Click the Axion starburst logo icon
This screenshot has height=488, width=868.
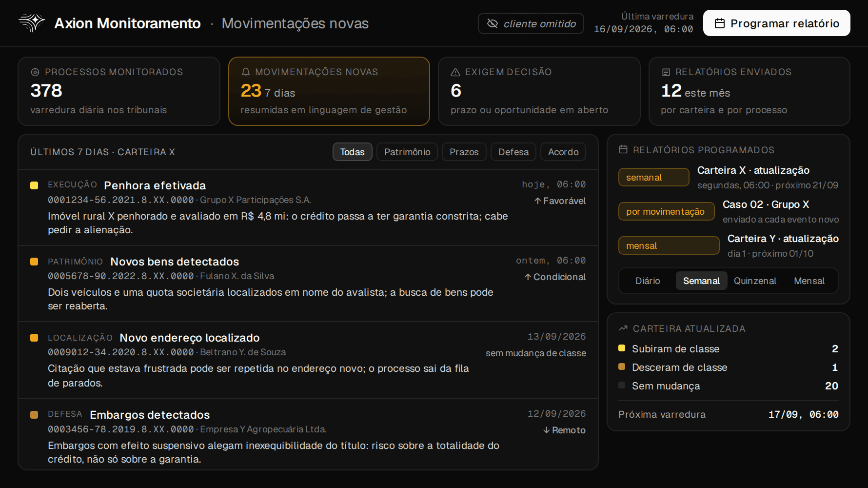click(x=32, y=23)
